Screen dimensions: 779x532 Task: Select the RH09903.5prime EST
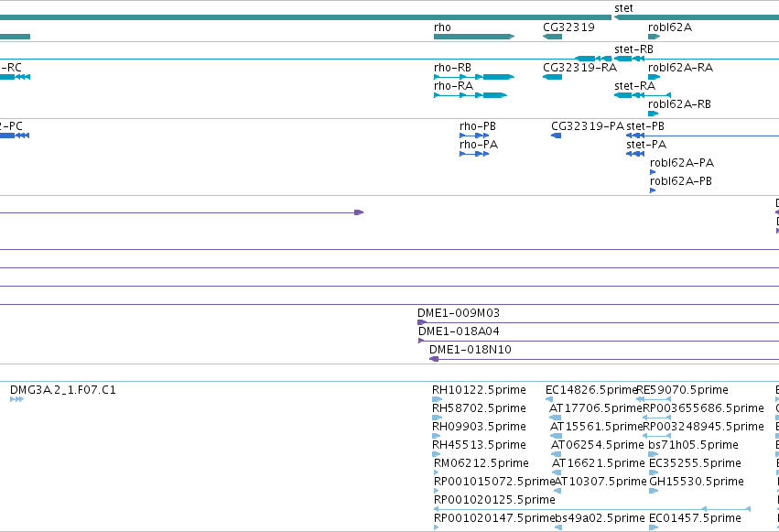click(x=437, y=436)
